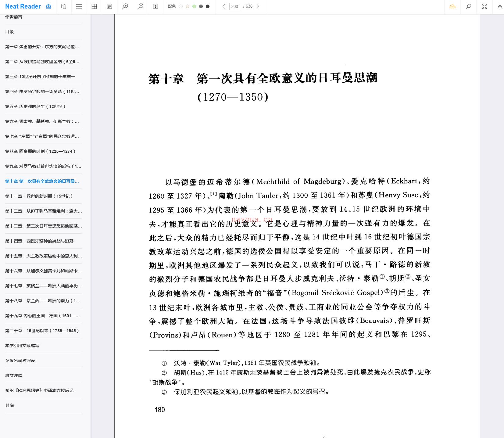Click the import book icon beside Neat Reader
This screenshot has width=504, height=438.
tap(48, 6)
